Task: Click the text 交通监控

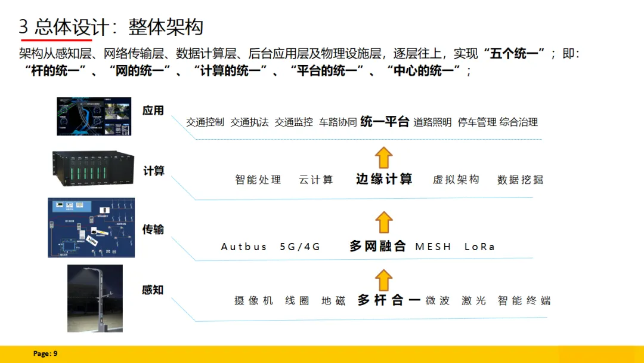Action: click(x=293, y=122)
